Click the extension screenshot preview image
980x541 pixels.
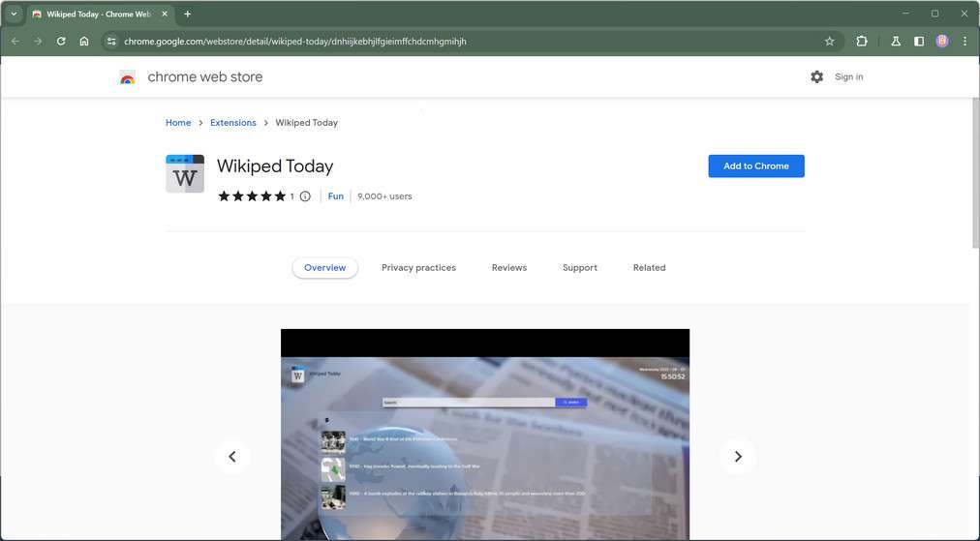click(485, 435)
